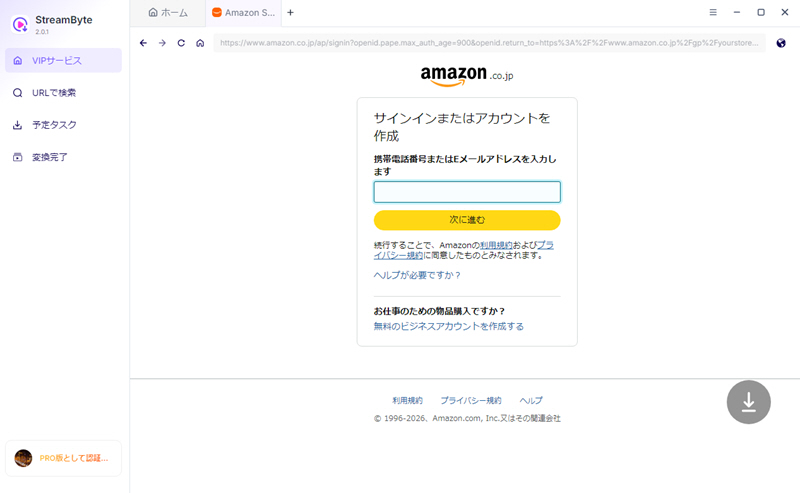Click PRO版として認証... account label
Viewport: 800px width, 493px height.
(74, 458)
